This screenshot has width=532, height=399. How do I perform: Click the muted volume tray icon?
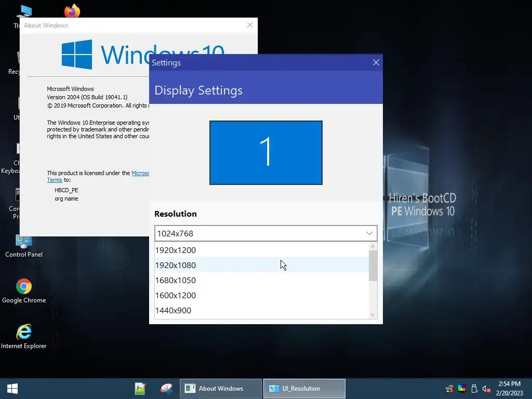pos(486,389)
